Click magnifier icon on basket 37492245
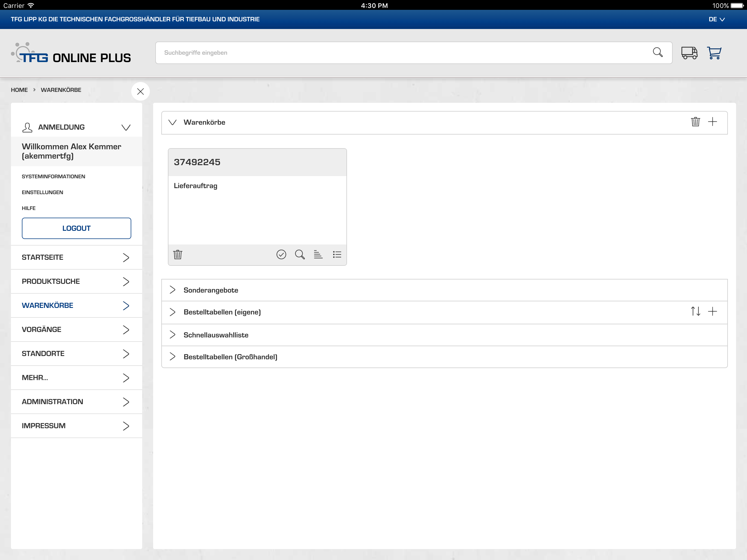Viewport: 747px width, 560px height. coord(300,254)
